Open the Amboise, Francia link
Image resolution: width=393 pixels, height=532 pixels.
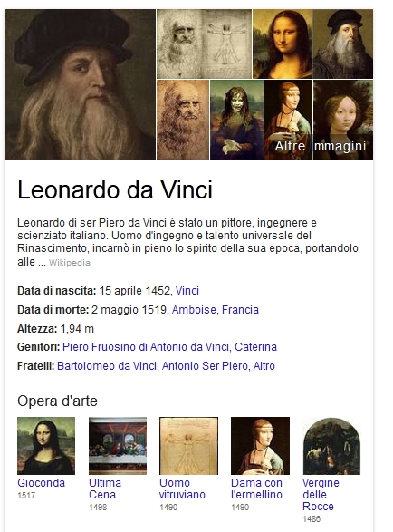pos(216,310)
